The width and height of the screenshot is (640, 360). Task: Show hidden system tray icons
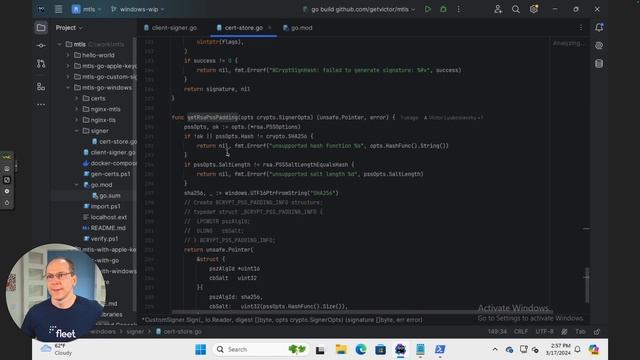click(x=495, y=349)
